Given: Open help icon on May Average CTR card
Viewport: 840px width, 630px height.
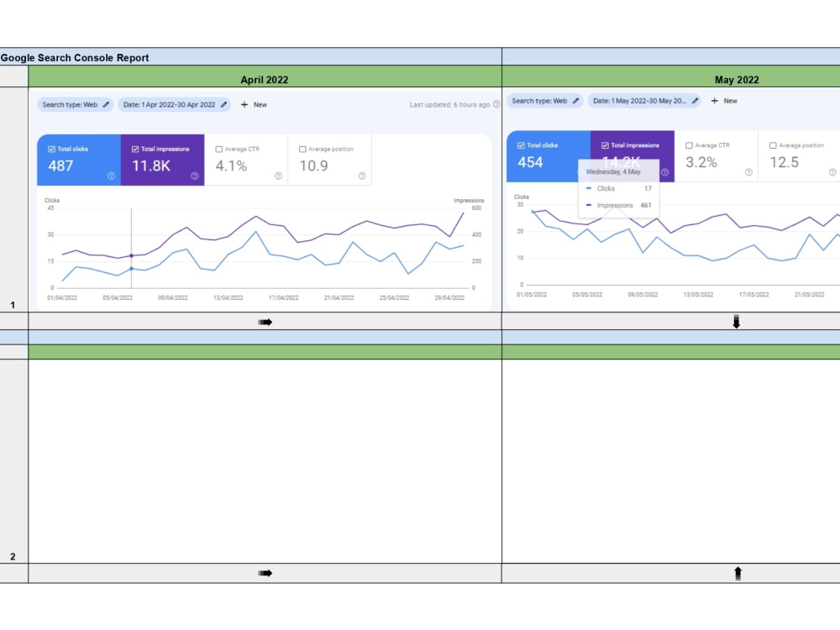Looking at the screenshot, I should 748,172.
